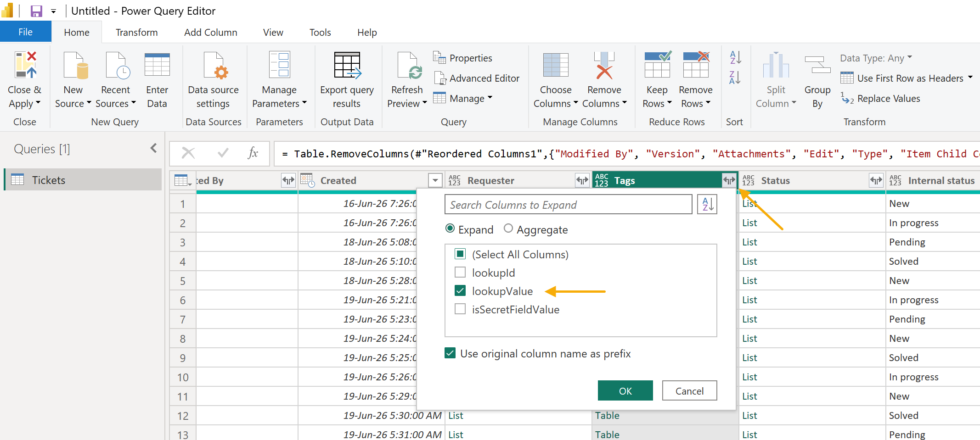This screenshot has height=440, width=980.
Task: Click the Close & Apply icon
Action: point(25,65)
